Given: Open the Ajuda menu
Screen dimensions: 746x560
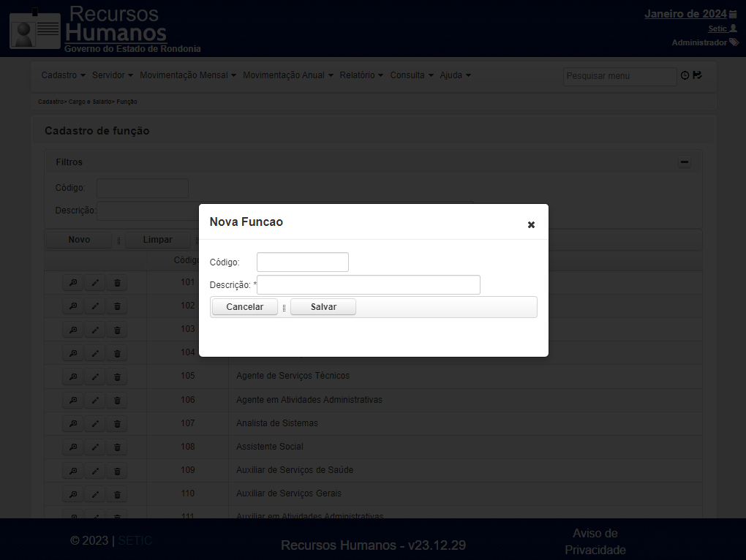Looking at the screenshot, I should 456,75.
